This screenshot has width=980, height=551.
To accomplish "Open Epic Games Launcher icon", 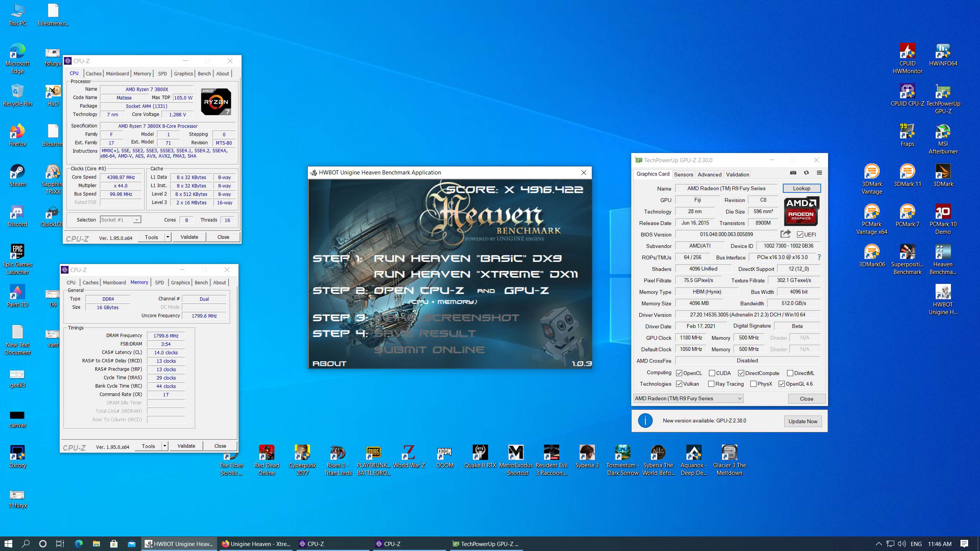I will (18, 260).
